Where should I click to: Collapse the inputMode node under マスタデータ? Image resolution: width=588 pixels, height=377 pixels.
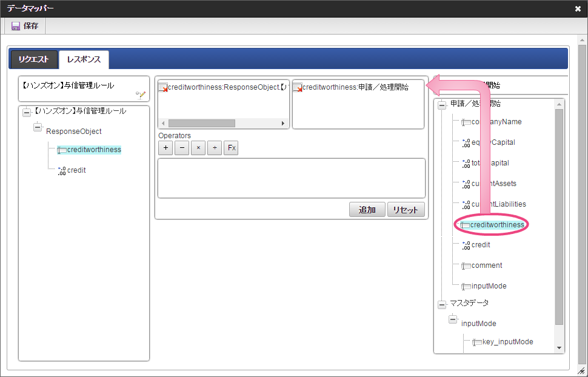click(453, 320)
